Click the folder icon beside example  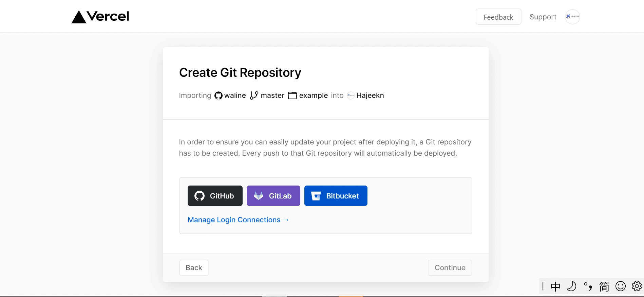point(292,95)
